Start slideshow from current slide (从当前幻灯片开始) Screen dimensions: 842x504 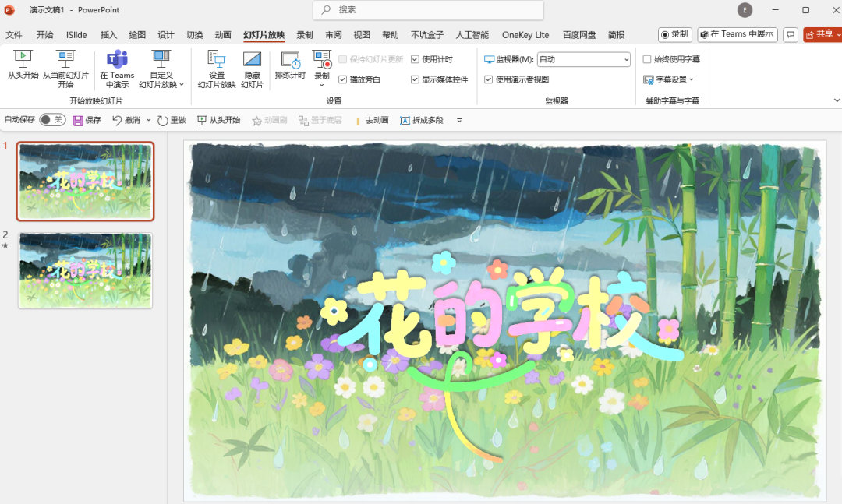tap(65, 59)
